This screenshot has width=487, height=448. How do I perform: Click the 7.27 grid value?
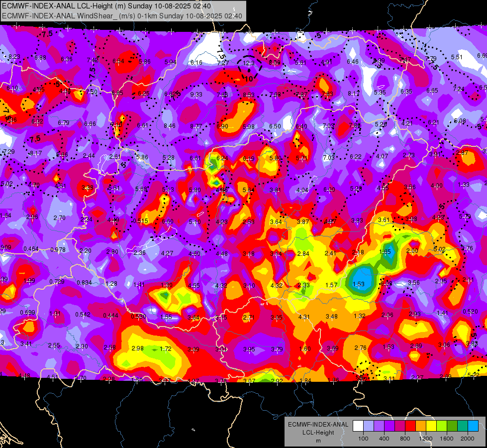[223, 63]
